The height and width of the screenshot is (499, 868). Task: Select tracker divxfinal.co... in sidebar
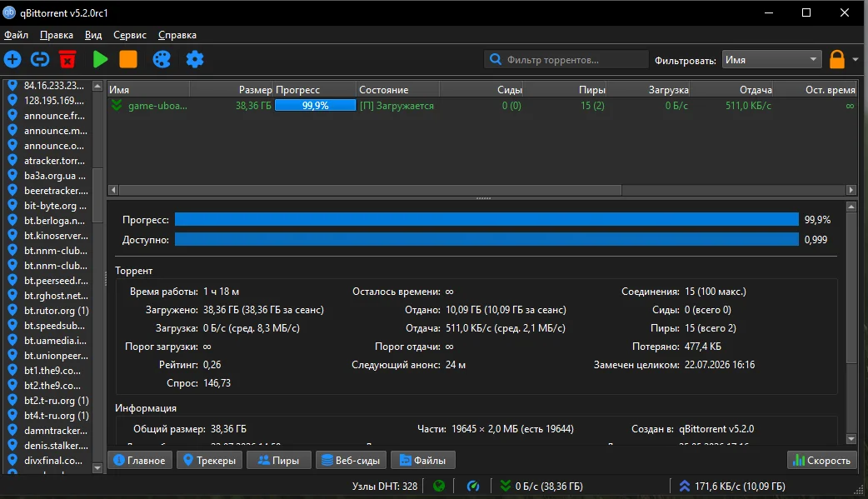pyautogui.click(x=47, y=460)
